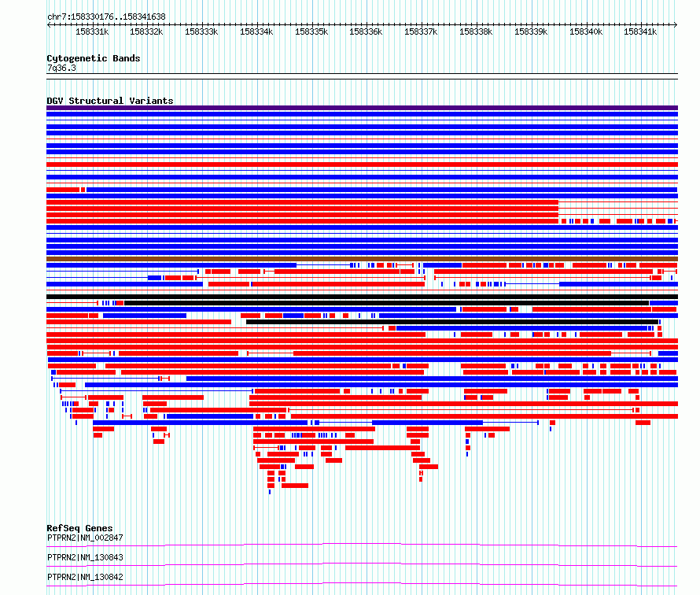Image resolution: width=700 pixels, height=595 pixels.
Task: Click ruler position 158333k
Action: [201, 31]
